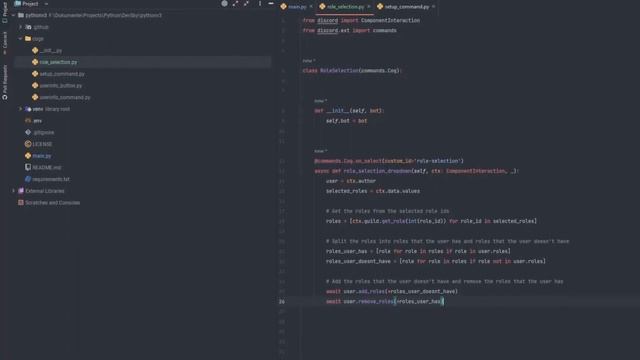
Task: Close the setup_command.py editor tab
Action: click(x=433, y=7)
